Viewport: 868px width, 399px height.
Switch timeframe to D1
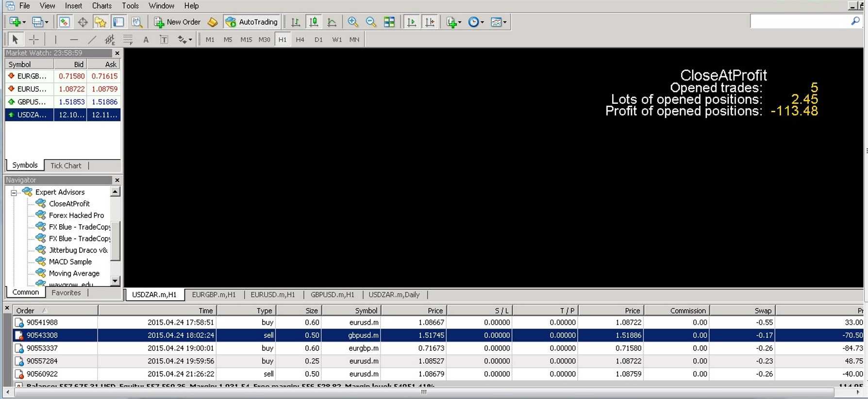(318, 39)
